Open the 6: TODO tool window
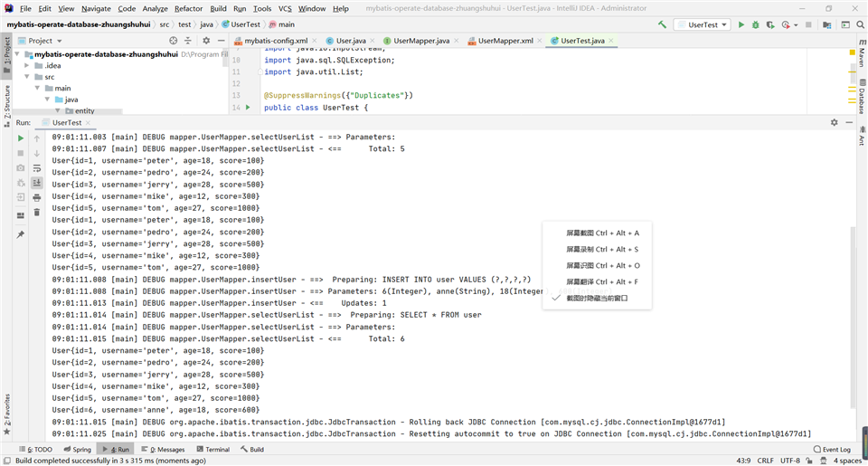Image resolution: width=868 pixels, height=466 pixels. click(x=35, y=450)
